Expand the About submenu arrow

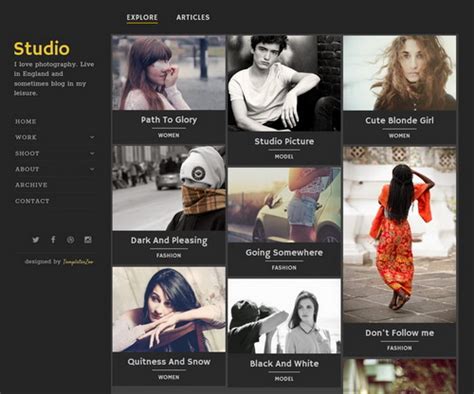tap(92, 169)
